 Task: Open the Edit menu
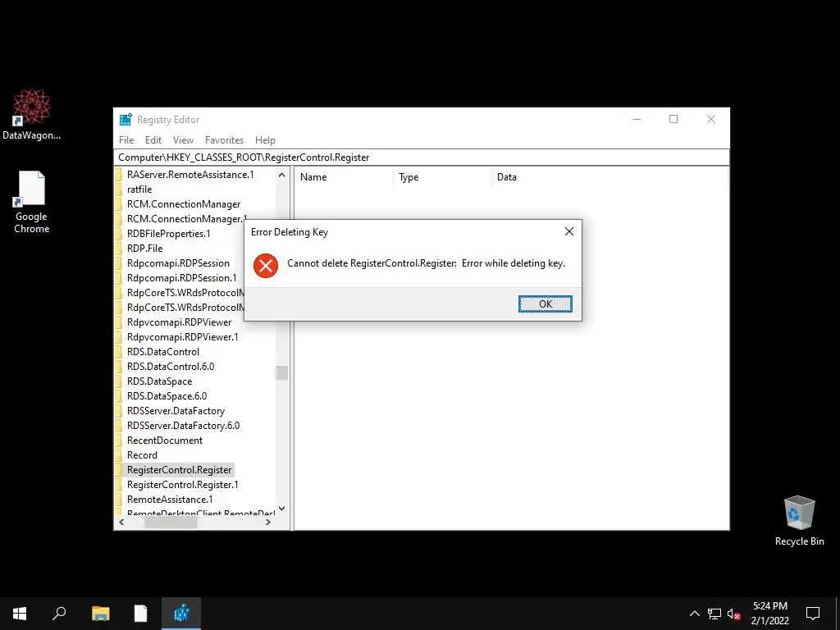153,139
